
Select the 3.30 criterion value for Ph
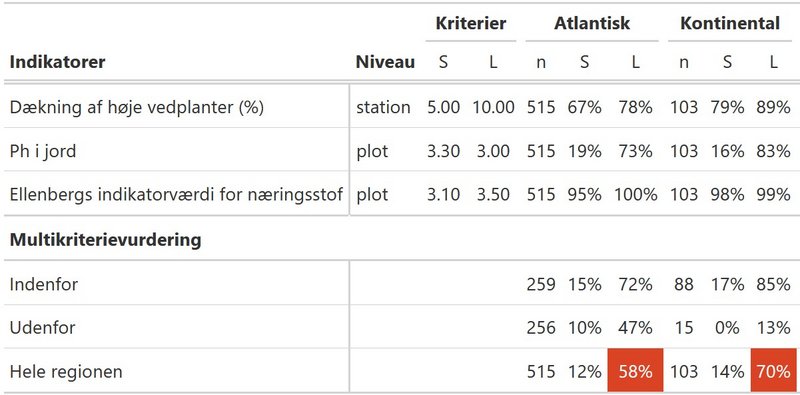coord(443,152)
